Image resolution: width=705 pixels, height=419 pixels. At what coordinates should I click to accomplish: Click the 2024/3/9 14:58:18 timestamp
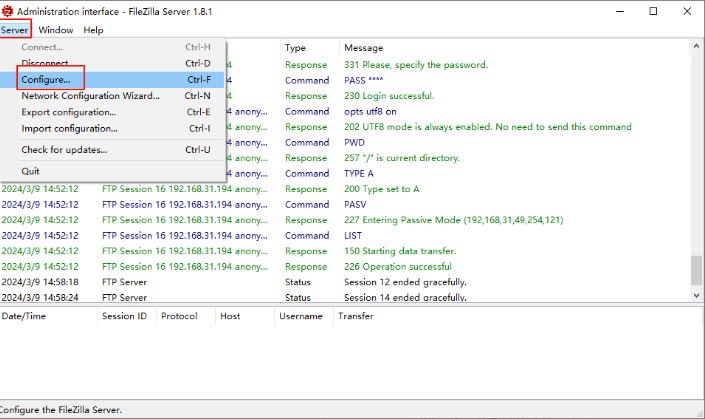(40, 282)
